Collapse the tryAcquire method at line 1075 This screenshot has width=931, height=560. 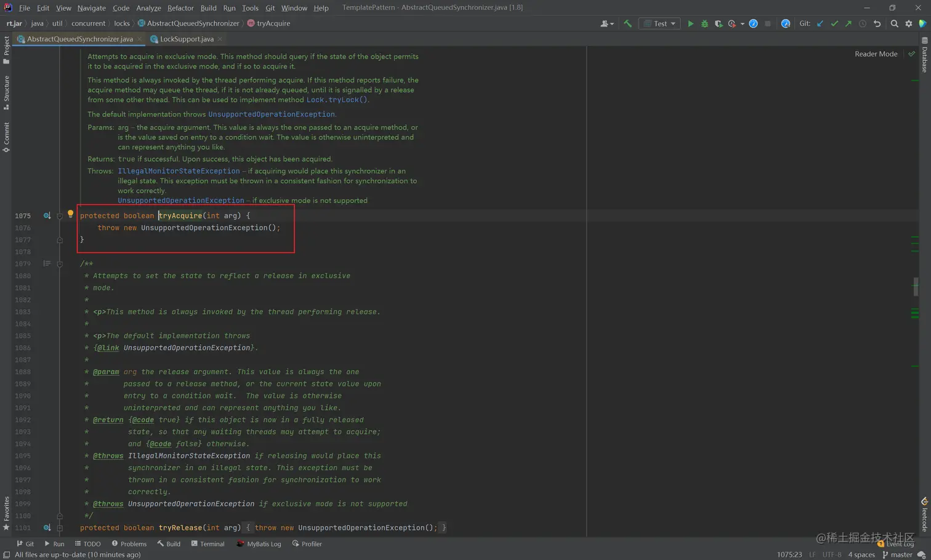(x=60, y=216)
